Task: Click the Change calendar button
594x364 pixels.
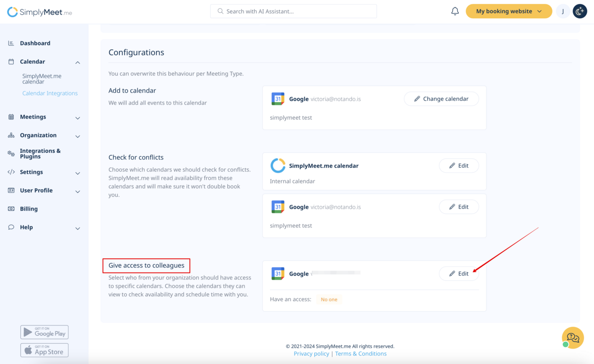Action: point(441,99)
